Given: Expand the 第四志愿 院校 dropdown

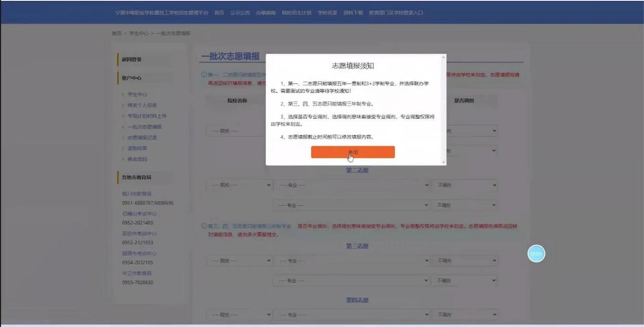Looking at the screenshot, I should tap(239, 315).
